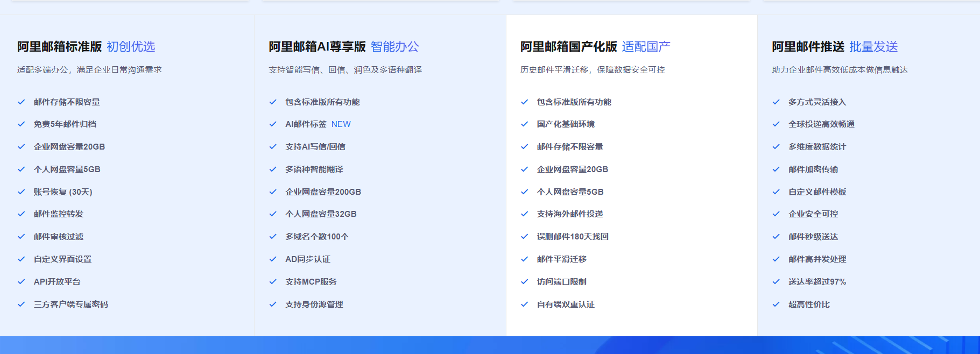Click checkmark beside 自有端双重认证

525,305
